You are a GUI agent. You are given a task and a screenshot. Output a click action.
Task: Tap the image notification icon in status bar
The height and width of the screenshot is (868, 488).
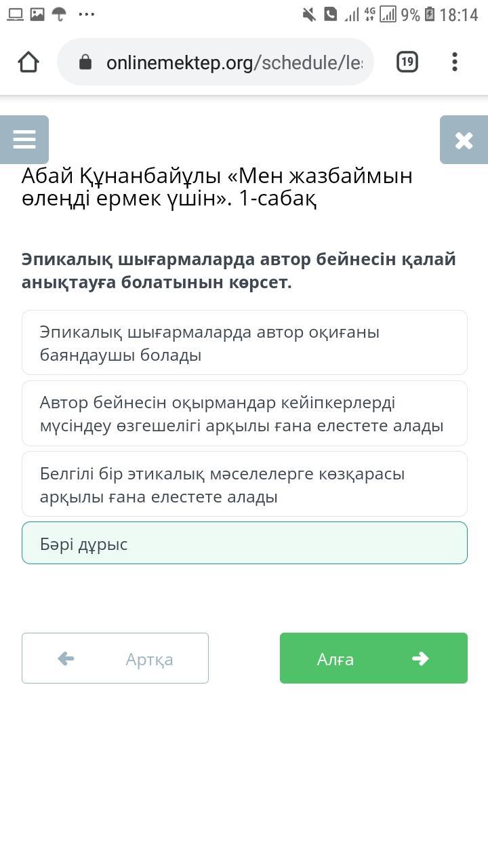tap(37, 14)
